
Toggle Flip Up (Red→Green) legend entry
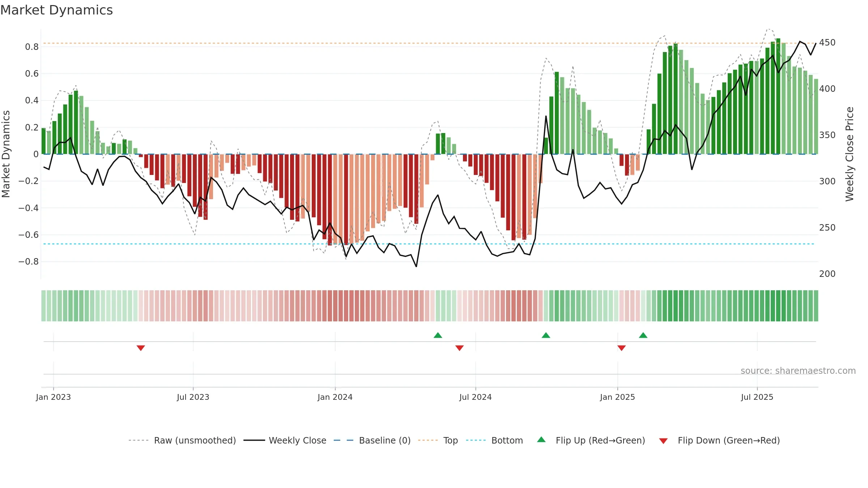[x=591, y=440]
